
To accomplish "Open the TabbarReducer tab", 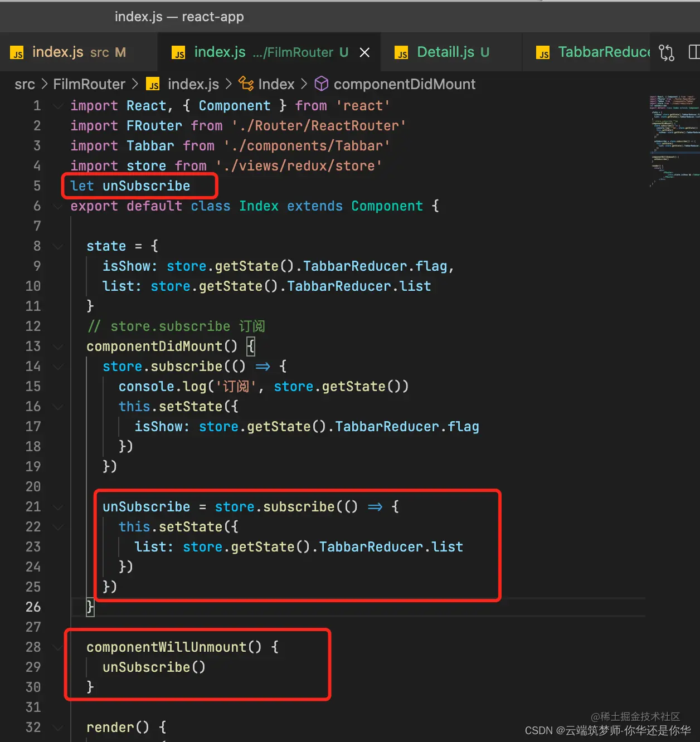I will pyautogui.click(x=587, y=52).
